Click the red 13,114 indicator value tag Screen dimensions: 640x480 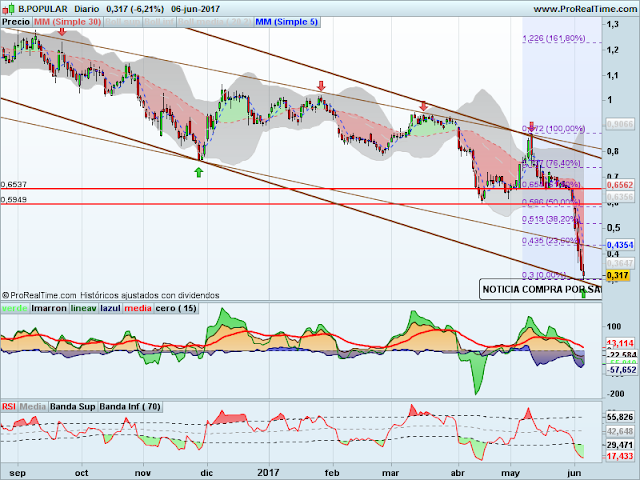(x=620, y=343)
